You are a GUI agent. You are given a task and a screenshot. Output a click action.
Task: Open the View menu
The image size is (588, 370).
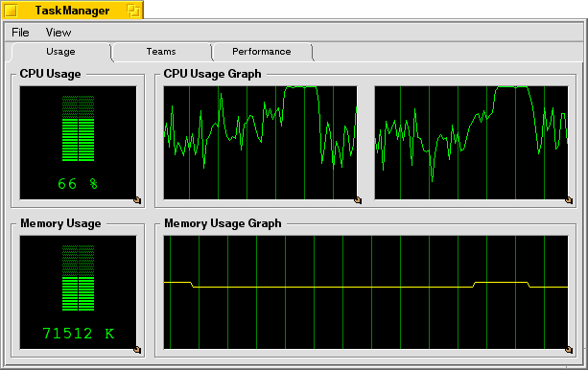[x=59, y=33]
